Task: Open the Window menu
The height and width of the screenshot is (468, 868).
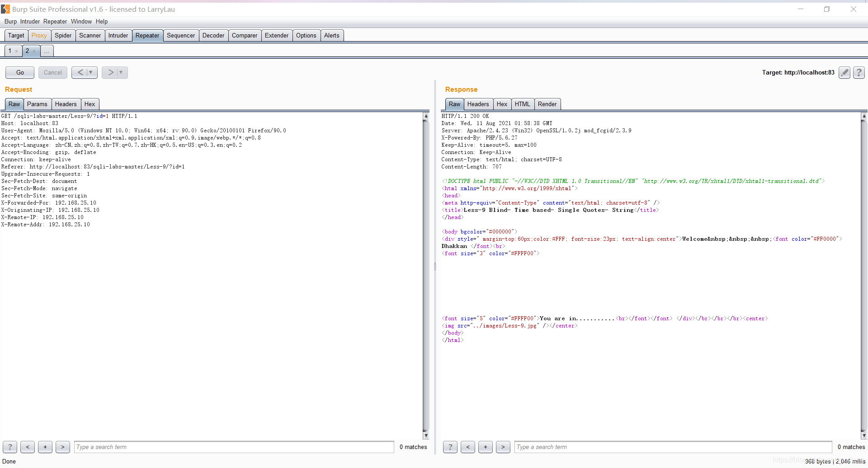Action: point(81,21)
